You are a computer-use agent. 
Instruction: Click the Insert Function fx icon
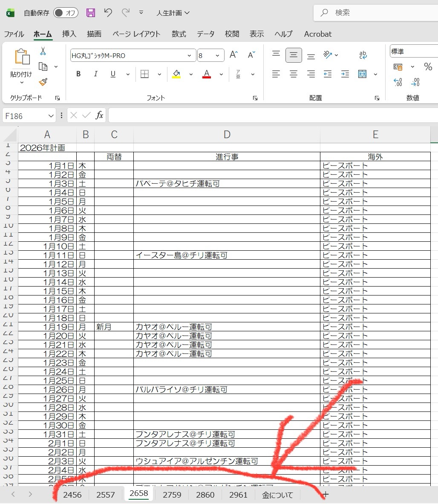point(99,116)
